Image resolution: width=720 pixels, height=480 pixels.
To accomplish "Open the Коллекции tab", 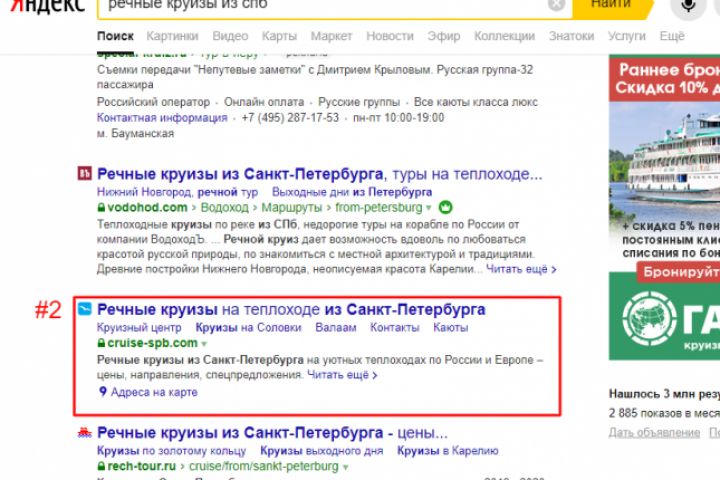I will click(x=504, y=36).
